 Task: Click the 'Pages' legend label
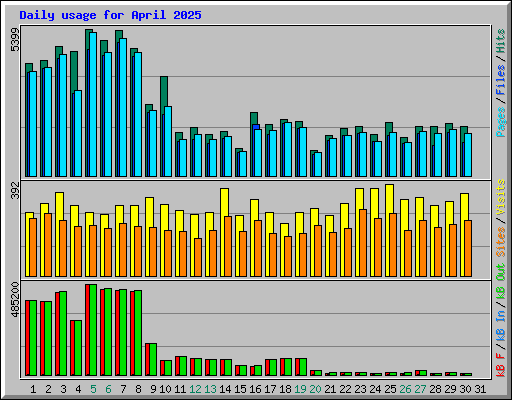click(500, 122)
